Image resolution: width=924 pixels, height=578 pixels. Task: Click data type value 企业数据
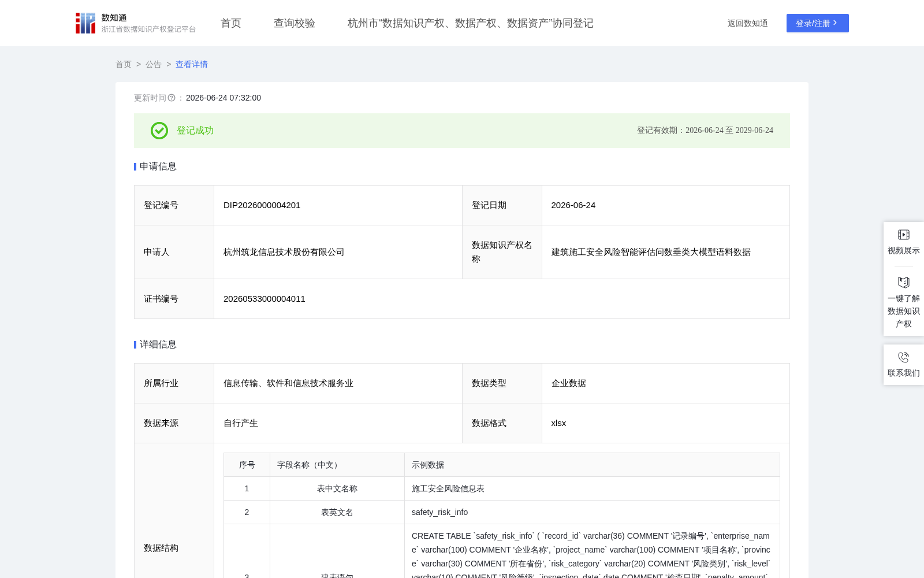coord(569,383)
